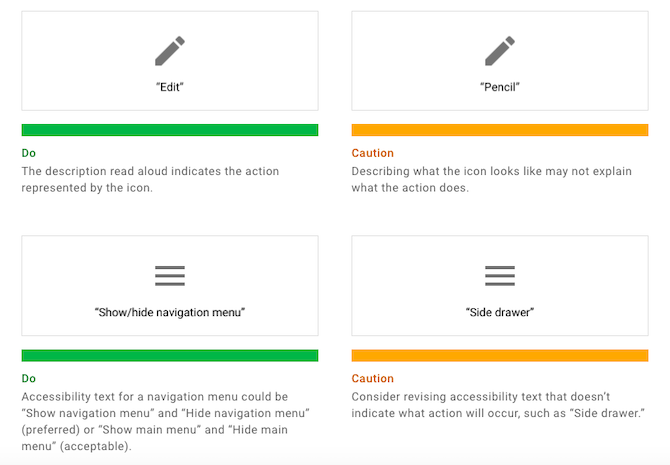Click the text "Describing what the icon looks like"

tap(446, 171)
